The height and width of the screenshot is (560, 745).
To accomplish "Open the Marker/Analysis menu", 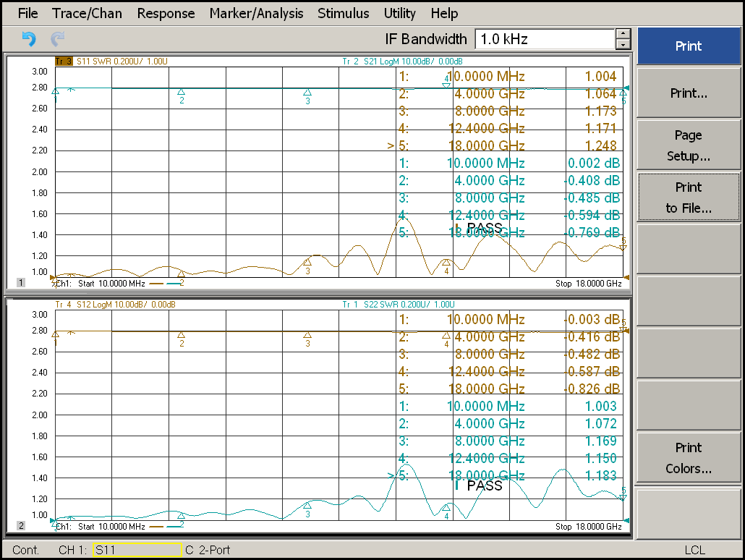I will [x=256, y=13].
